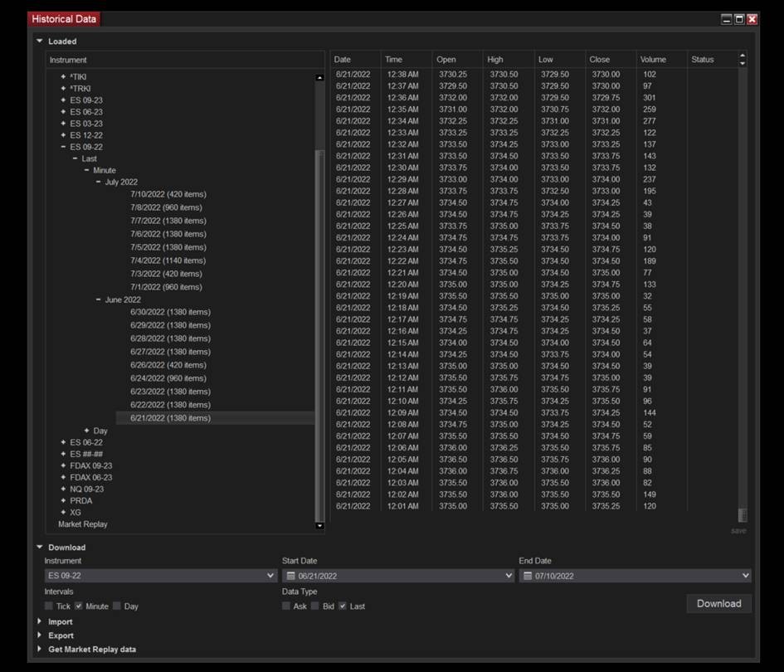
Task: Click the grid column up/down stepper
Action: 743,60
